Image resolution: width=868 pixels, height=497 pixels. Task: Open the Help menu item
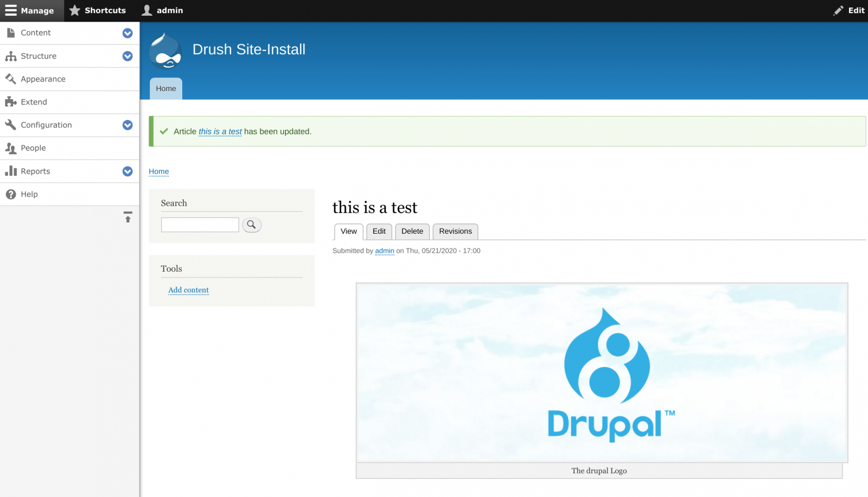pos(29,194)
